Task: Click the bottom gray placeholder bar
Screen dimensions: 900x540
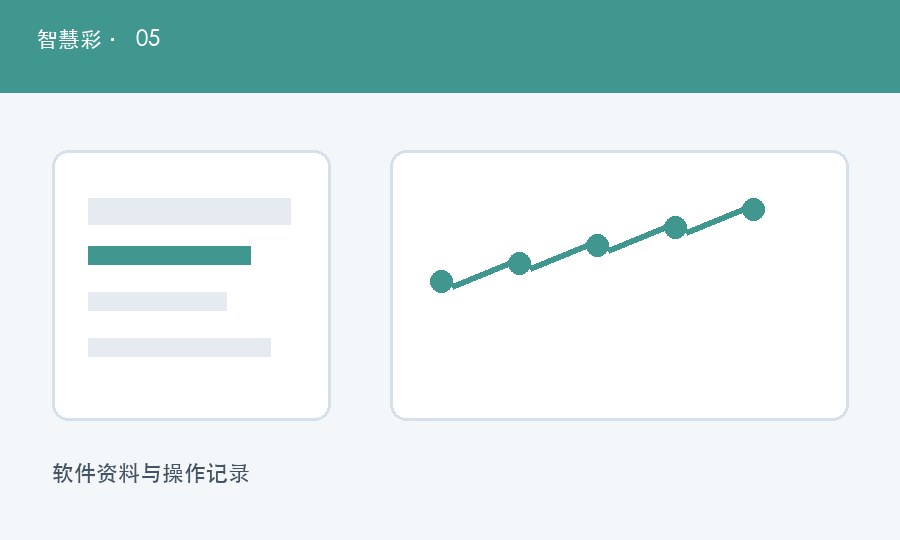Action: [179, 347]
